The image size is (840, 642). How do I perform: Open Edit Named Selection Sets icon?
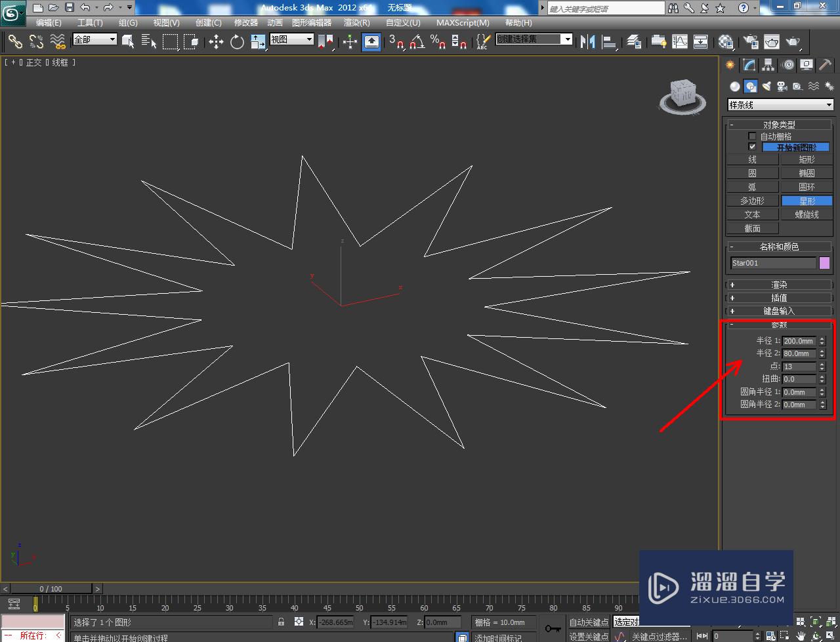[x=482, y=41]
